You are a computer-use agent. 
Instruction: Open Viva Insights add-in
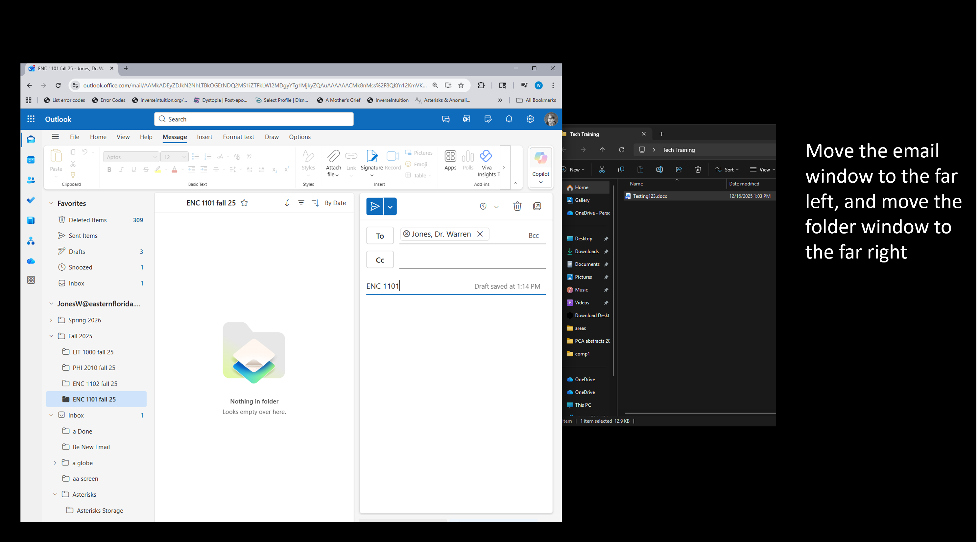(486, 162)
